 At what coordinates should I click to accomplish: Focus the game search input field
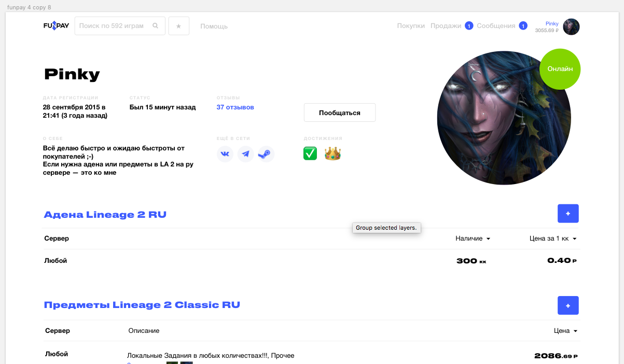click(x=113, y=26)
